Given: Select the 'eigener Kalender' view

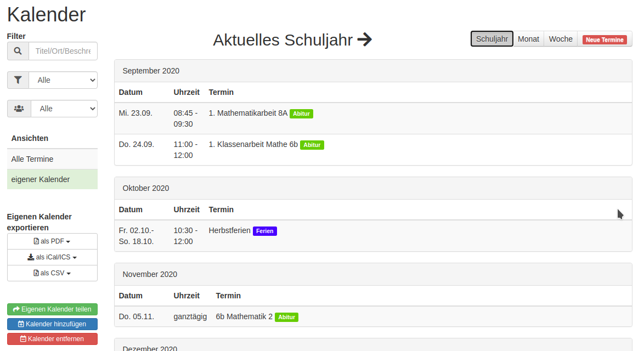Looking at the screenshot, I should click(52, 179).
